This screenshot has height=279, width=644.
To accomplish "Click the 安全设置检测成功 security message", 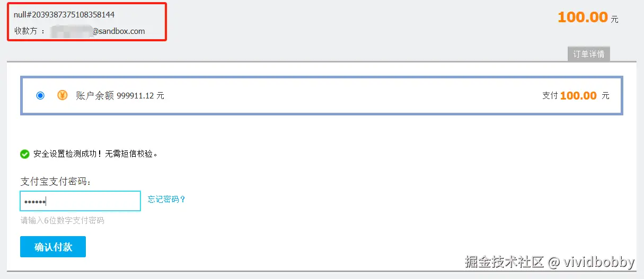I will coord(95,154).
